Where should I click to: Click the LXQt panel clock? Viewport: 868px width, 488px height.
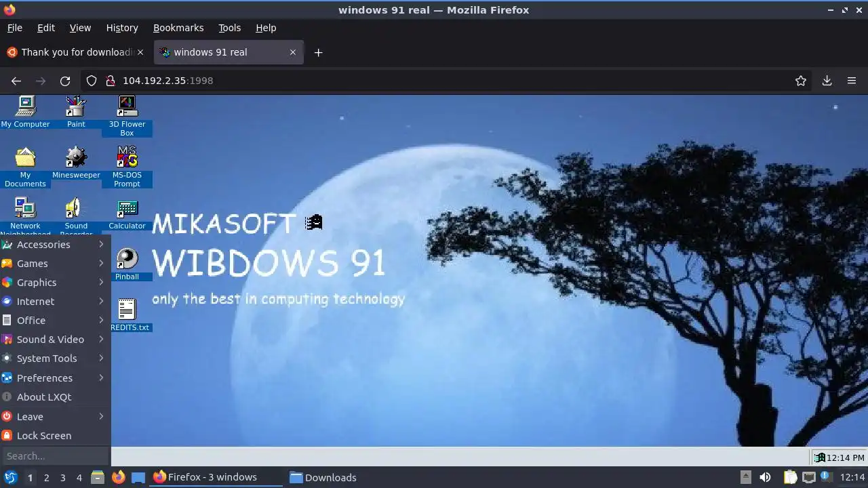852,477
